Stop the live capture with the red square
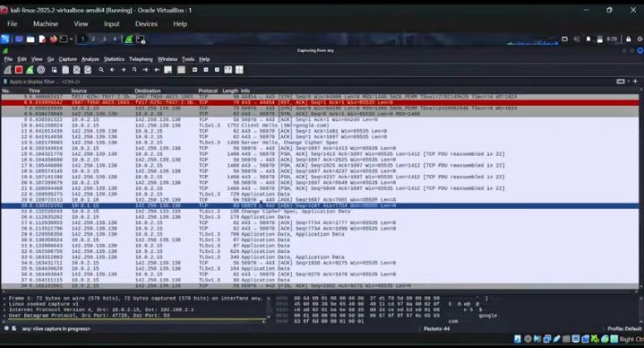This screenshot has width=644, height=348. coord(19,70)
